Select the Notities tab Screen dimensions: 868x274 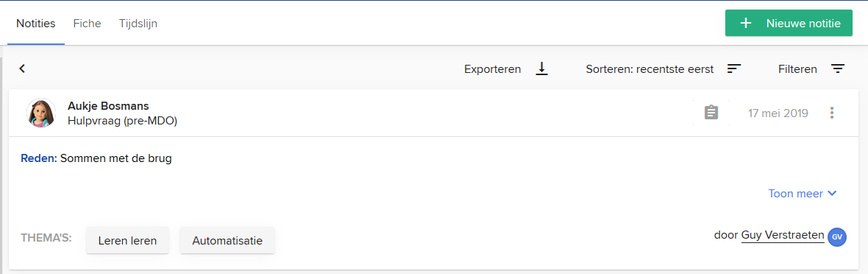(x=36, y=24)
